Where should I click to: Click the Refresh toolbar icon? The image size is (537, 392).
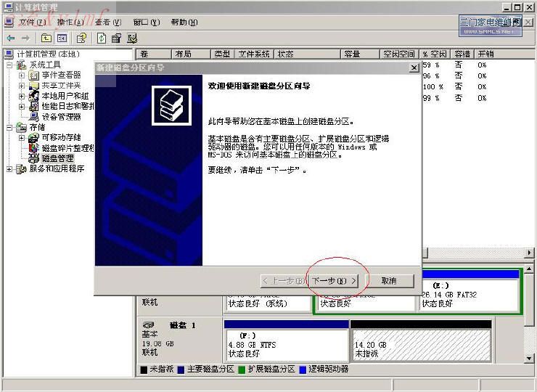pos(101,38)
